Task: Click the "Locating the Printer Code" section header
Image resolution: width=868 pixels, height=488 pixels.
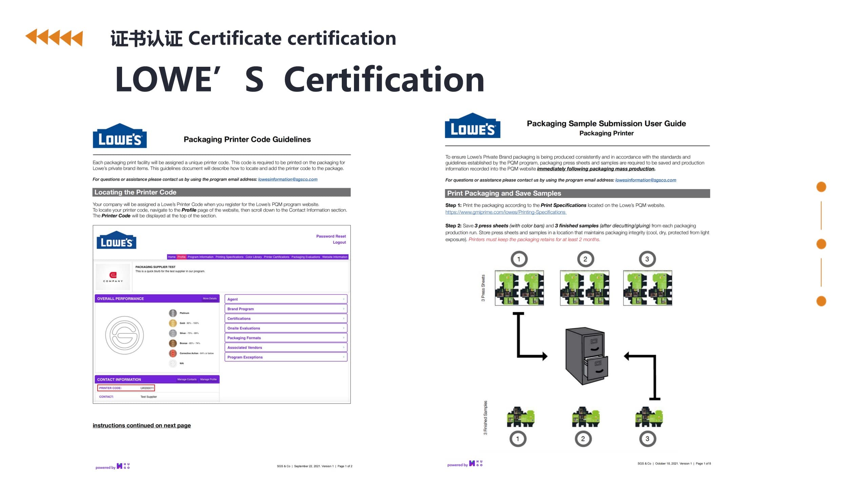Action: pyautogui.click(x=221, y=192)
